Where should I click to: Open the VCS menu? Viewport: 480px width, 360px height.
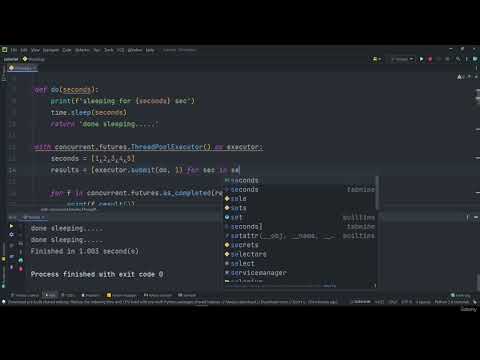tap(120, 50)
